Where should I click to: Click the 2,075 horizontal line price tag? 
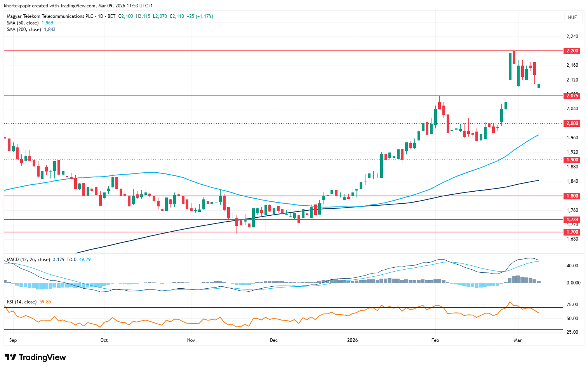[x=572, y=96]
